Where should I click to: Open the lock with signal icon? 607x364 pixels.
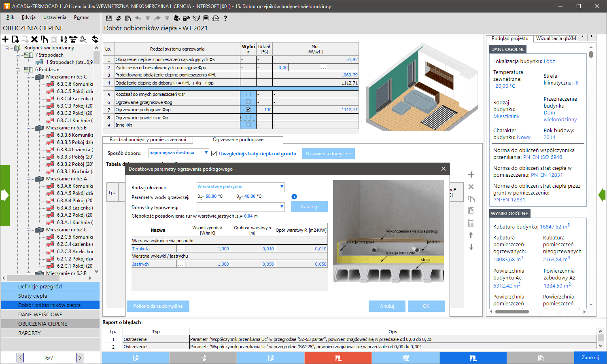click(186, 18)
